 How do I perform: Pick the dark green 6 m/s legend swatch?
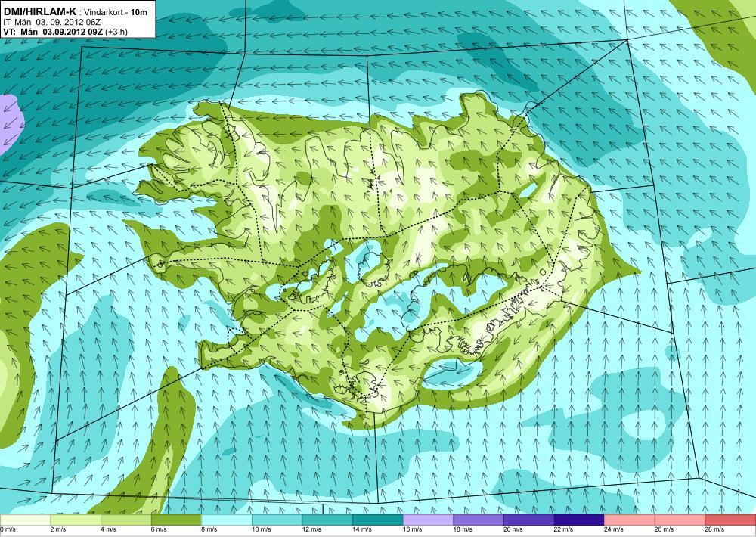pyautogui.click(x=176, y=520)
